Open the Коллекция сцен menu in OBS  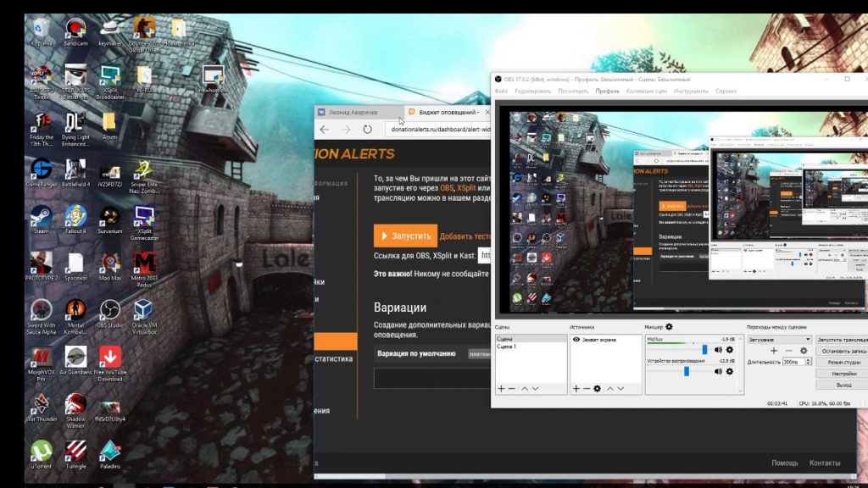[646, 91]
